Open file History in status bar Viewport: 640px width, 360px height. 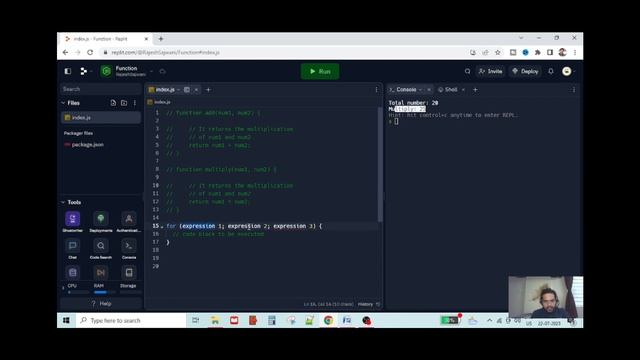369,304
